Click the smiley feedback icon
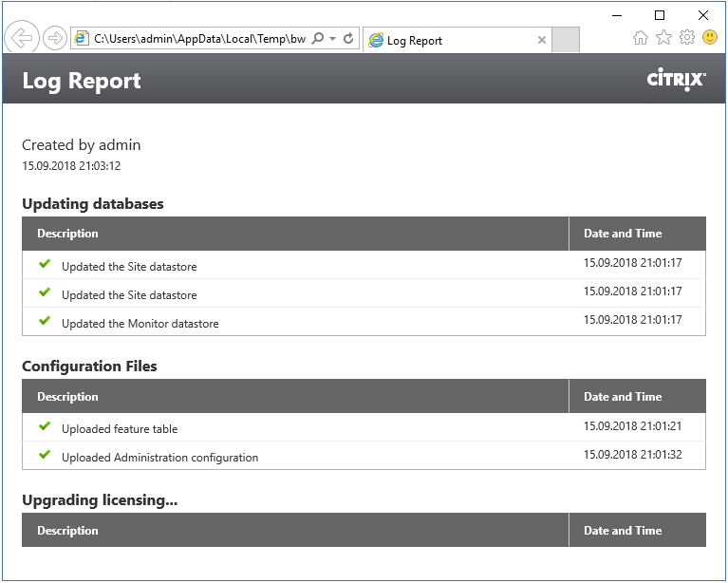728x583 pixels. 709,38
